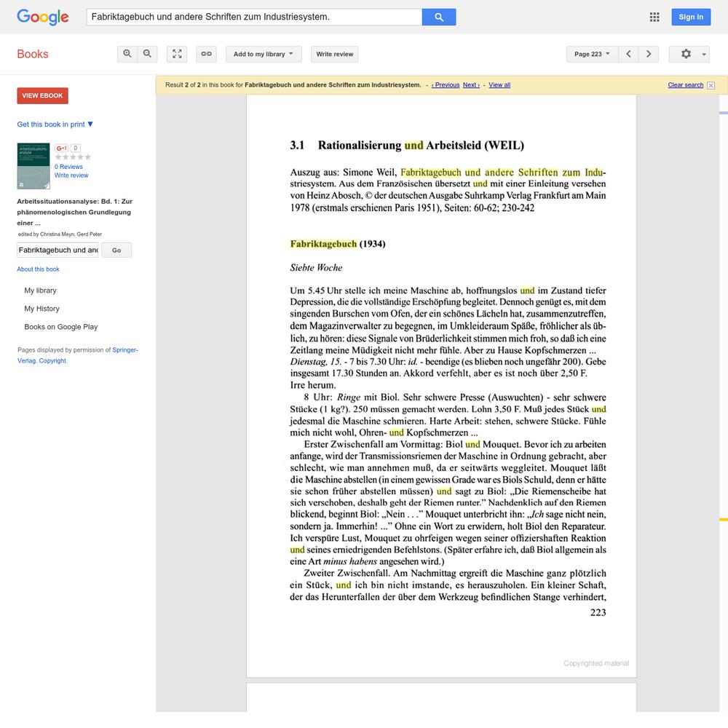Viewport: 728px width, 728px height.
Task: Click page number 223 on page
Action: tap(598, 612)
